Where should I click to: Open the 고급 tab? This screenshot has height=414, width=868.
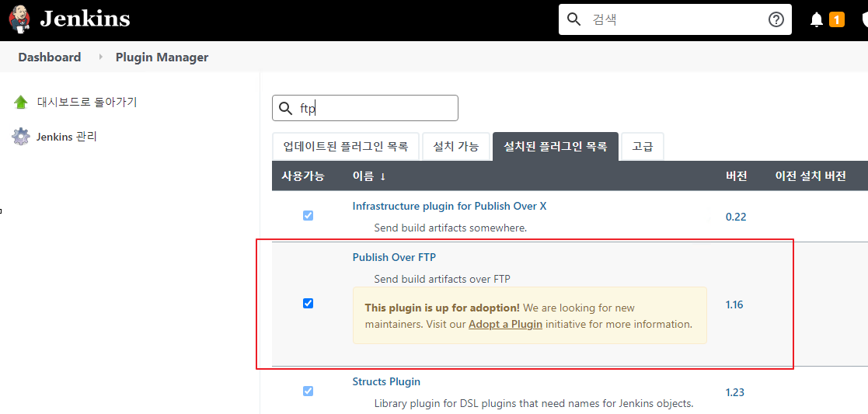point(643,147)
